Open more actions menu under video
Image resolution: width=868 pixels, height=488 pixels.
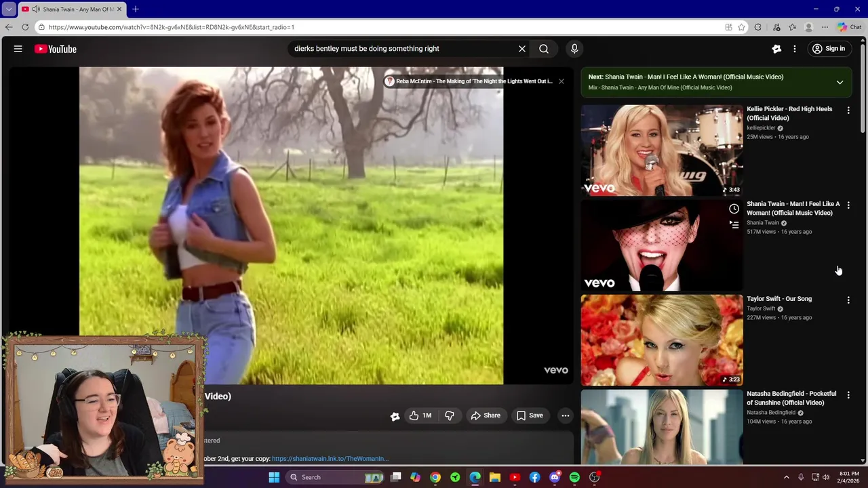565,415
